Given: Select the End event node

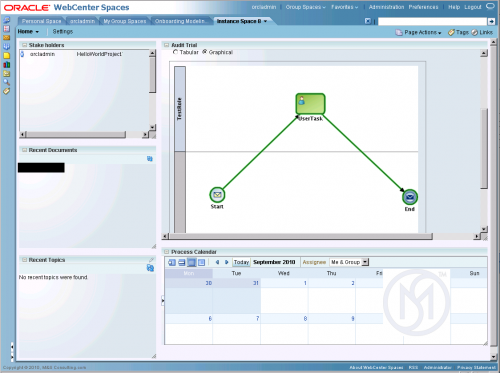Looking at the screenshot, I should coord(410,197).
